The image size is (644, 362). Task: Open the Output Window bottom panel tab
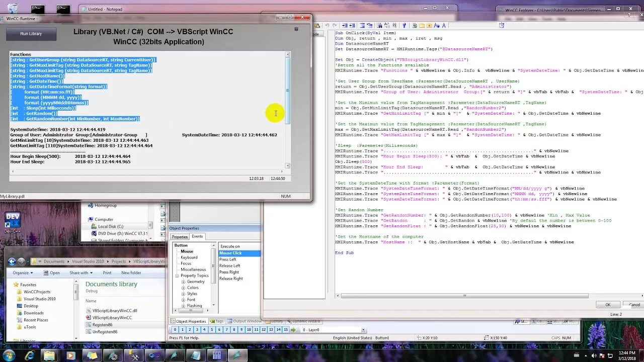coord(245,321)
